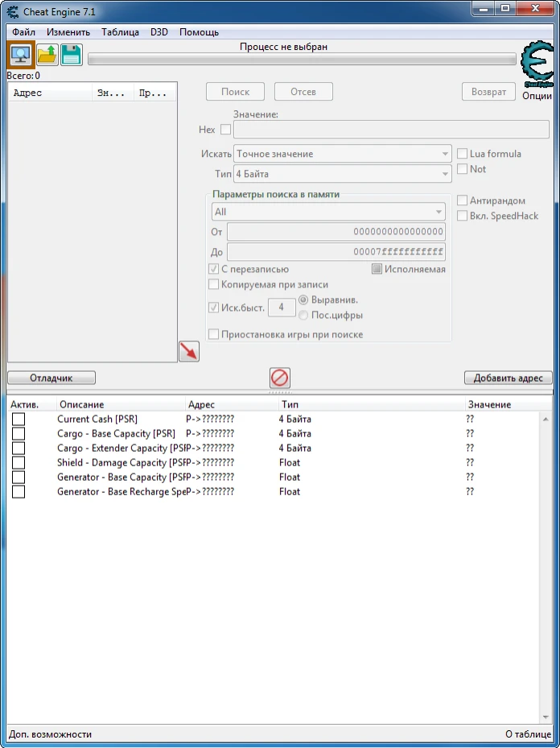Activate Generator - Base Recharge entry checkbox
This screenshot has height=748, width=560.
coord(19,491)
